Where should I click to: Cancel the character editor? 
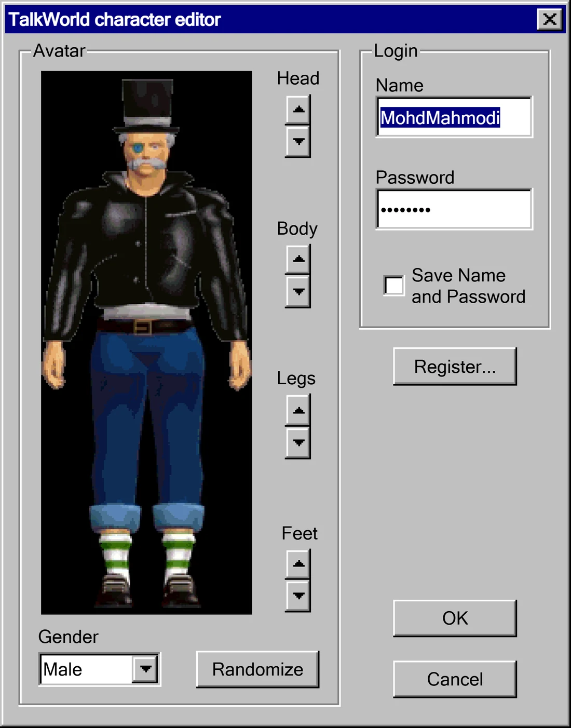455,679
